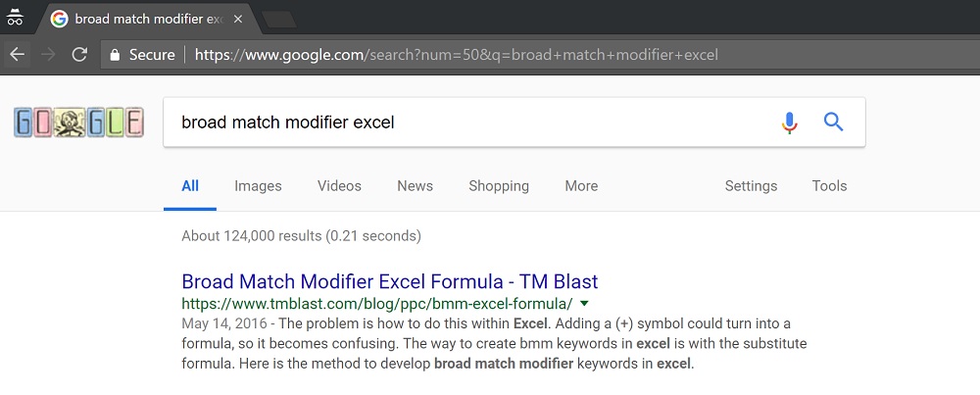Switch to the Images tab
Image resolution: width=980 pixels, height=395 pixels.
coord(258,185)
